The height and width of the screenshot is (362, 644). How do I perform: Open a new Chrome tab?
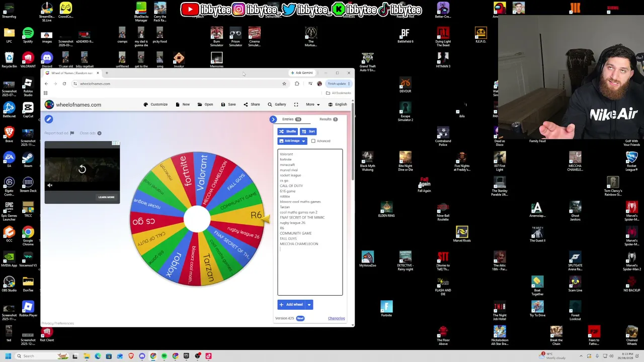pyautogui.click(x=107, y=73)
